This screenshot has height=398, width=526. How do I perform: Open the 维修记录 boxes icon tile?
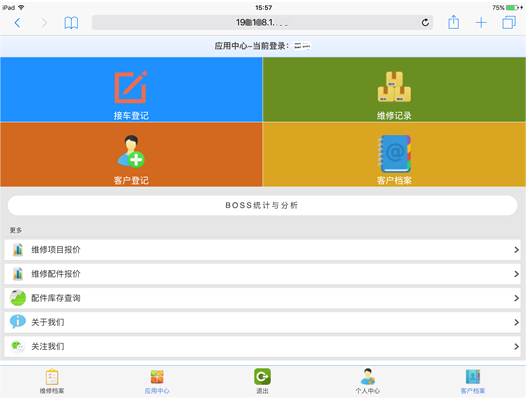(x=394, y=89)
